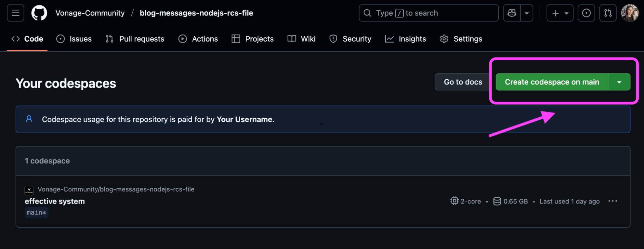Expand the Copilot dropdown arrow
The image size is (644, 249).
(527, 13)
